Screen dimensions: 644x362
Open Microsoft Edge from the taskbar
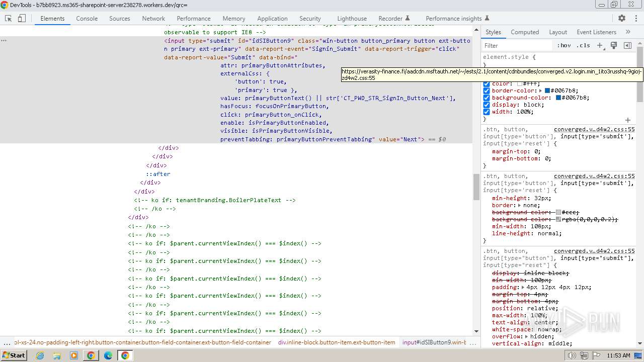coord(108,355)
